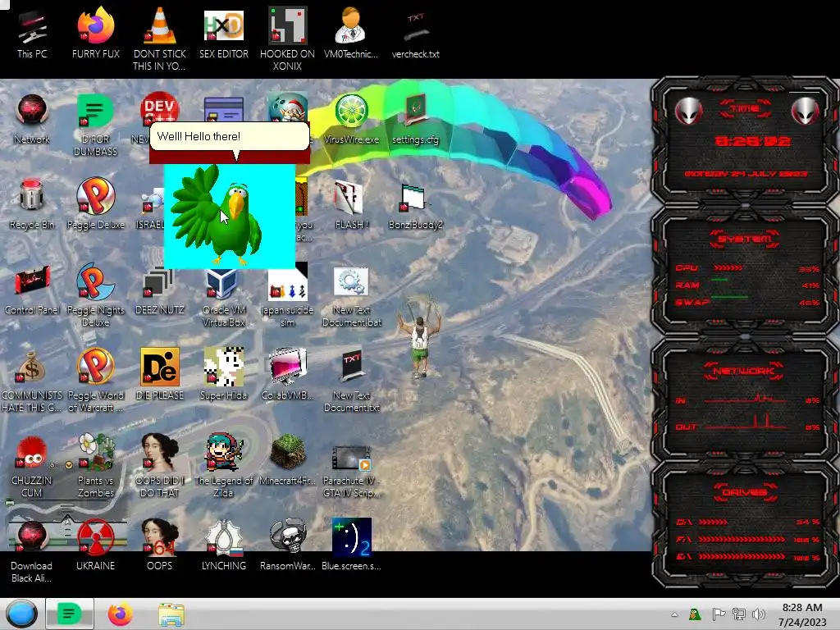Show hidden tray icons arrow
This screenshot has width=840, height=630.
click(674, 614)
